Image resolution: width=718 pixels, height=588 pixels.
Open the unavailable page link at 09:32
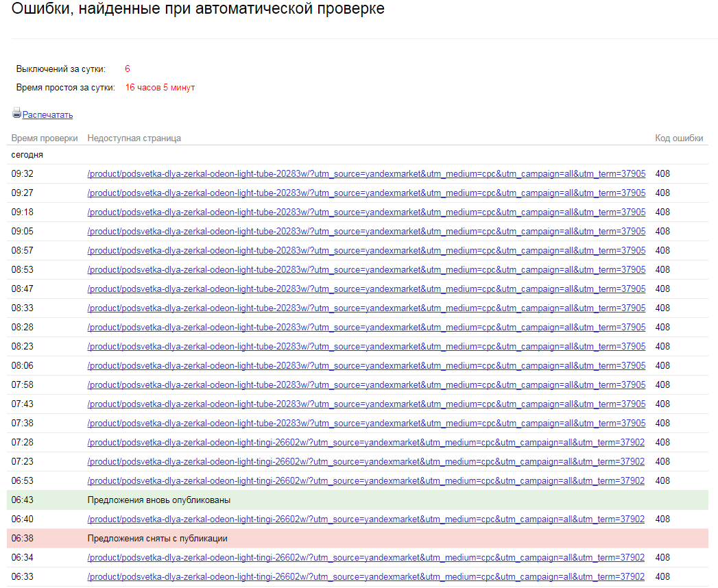tap(366, 174)
